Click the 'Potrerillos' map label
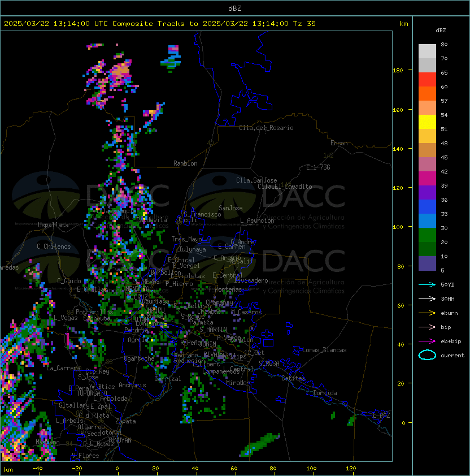 tap(94, 312)
